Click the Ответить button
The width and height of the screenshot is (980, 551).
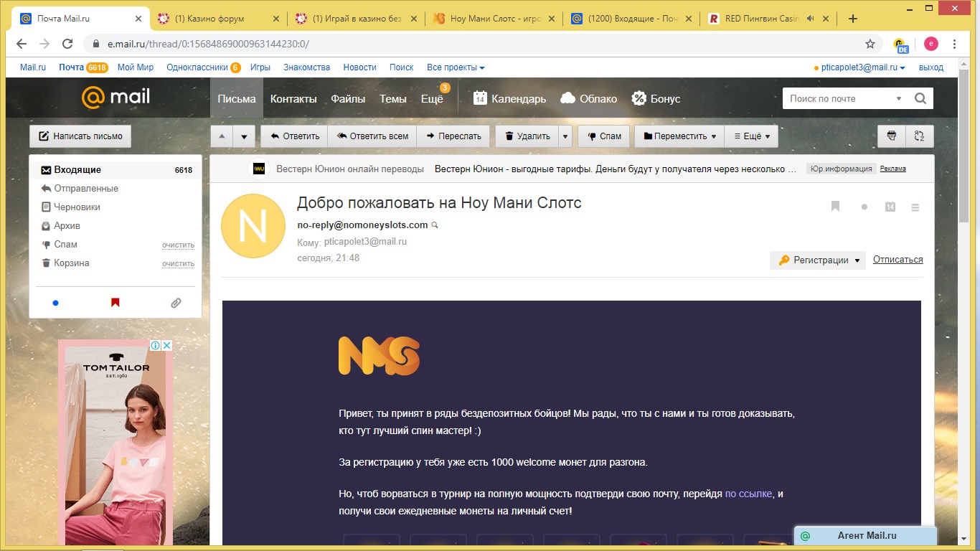click(294, 136)
